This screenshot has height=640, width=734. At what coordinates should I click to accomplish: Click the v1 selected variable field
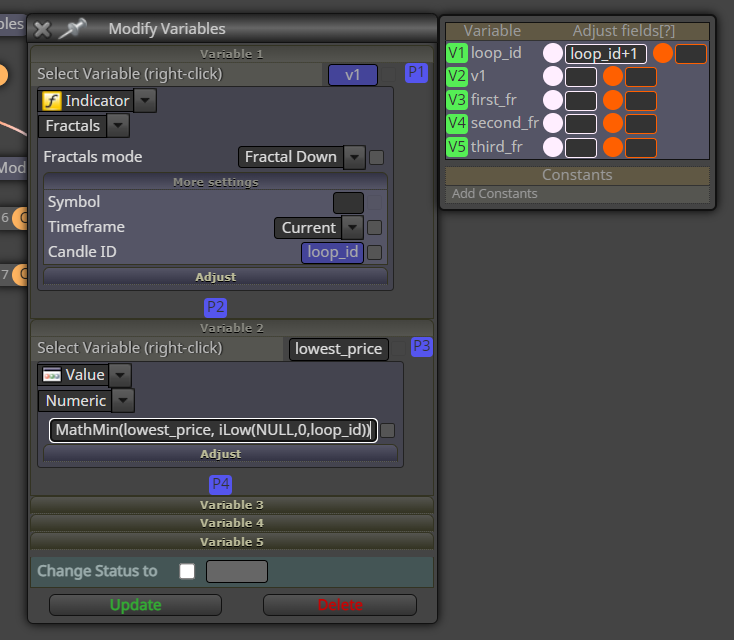[353, 75]
